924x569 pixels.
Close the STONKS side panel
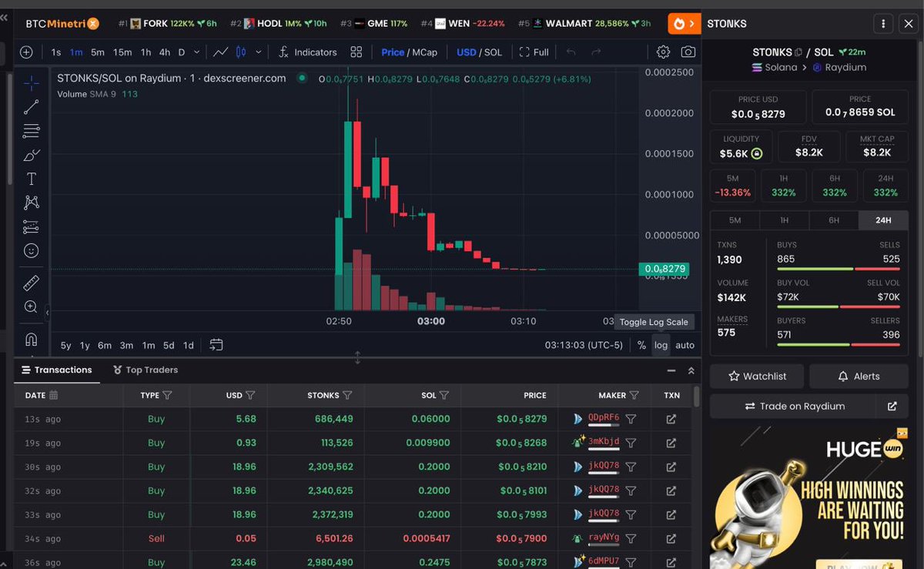908,24
